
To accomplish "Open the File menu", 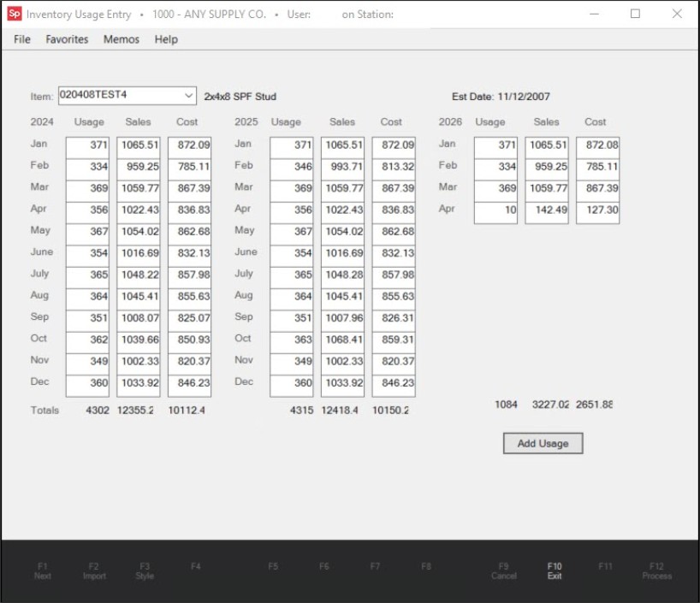I will tap(21, 39).
